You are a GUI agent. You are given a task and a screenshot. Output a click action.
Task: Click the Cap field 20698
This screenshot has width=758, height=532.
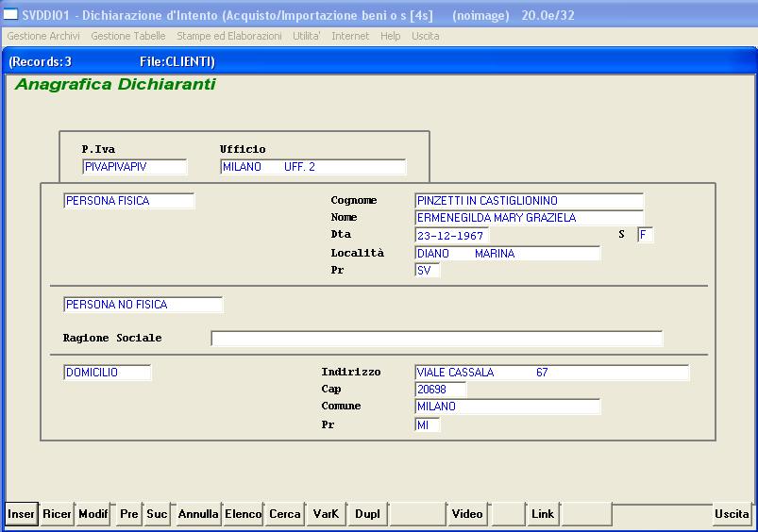(x=441, y=389)
